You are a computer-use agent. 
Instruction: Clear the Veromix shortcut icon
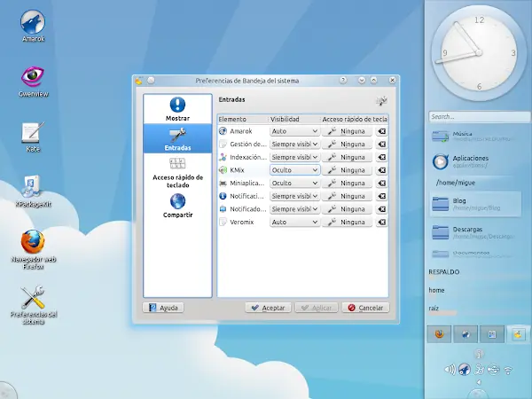click(x=381, y=223)
